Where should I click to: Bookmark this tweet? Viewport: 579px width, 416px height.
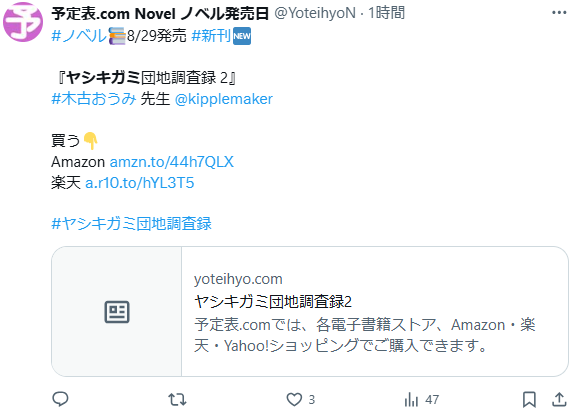click(x=529, y=399)
